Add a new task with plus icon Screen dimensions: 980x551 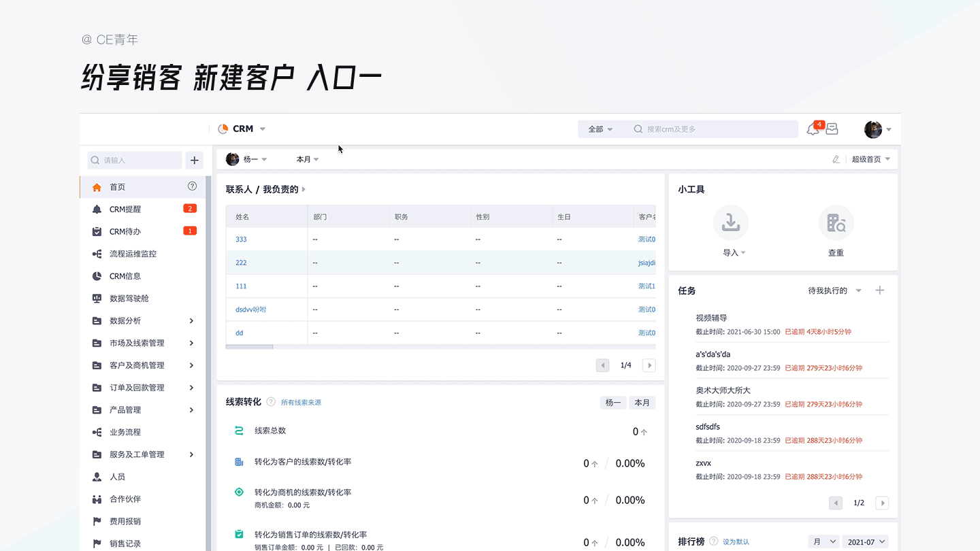pyautogui.click(x=879, y=290)
